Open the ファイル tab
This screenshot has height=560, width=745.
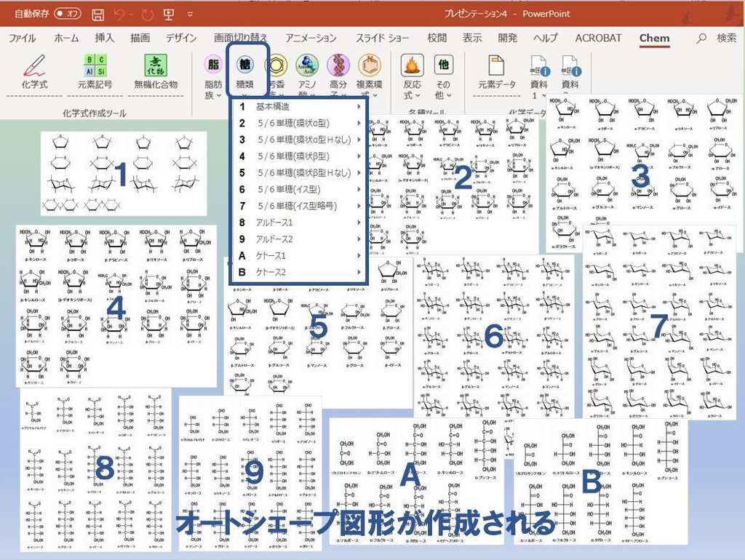[x=23, y=38]
